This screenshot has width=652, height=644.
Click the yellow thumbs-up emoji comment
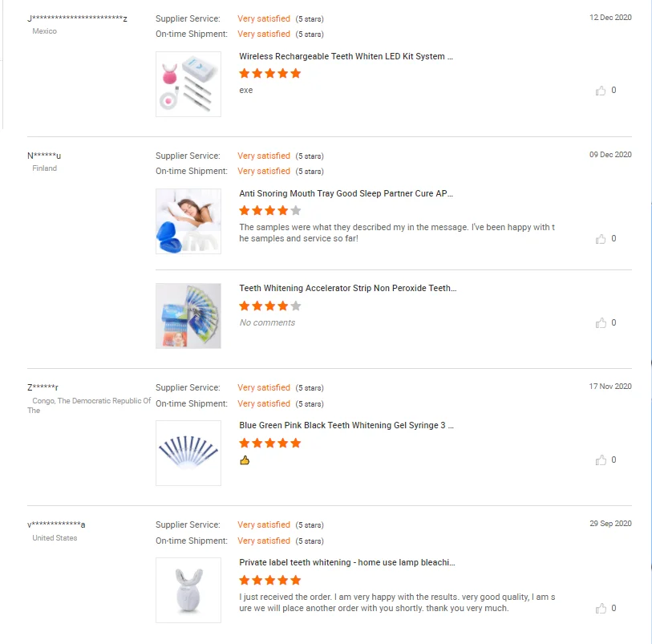[245, 460]
